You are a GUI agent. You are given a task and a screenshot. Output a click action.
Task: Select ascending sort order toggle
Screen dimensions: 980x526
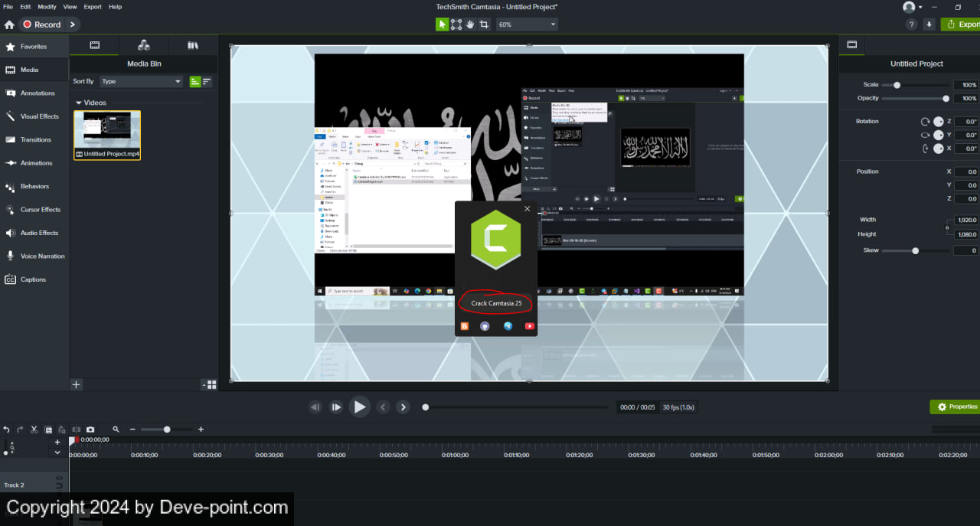(194, 81)
